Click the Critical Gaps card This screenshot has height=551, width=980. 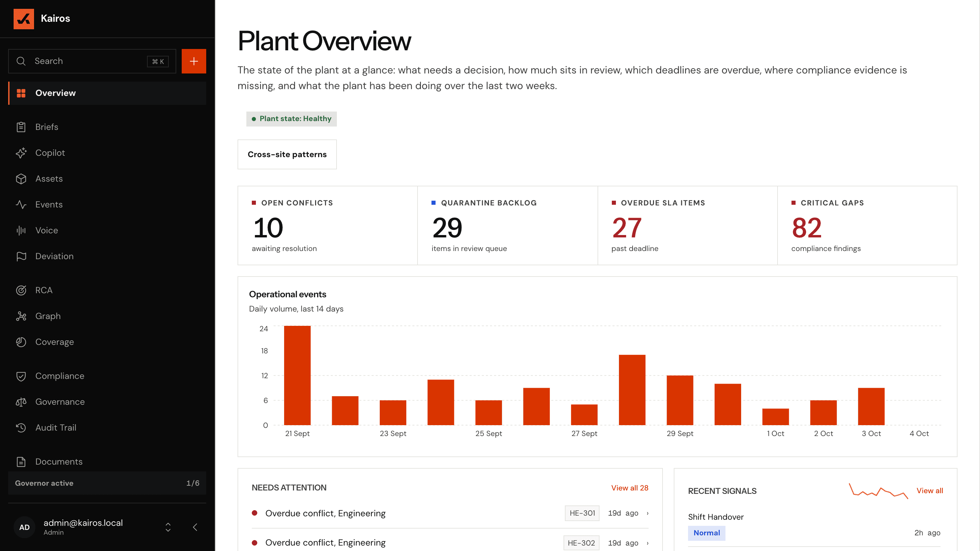(x=867, y=226)
